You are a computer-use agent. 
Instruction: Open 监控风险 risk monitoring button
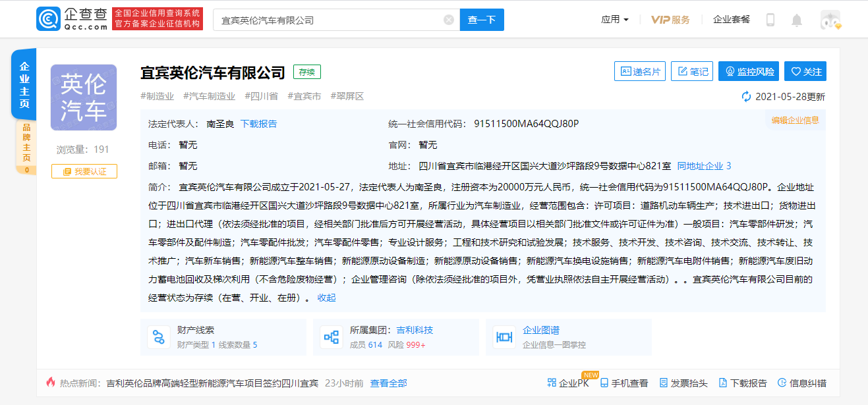pyautogui.click(x=749, y=72)
